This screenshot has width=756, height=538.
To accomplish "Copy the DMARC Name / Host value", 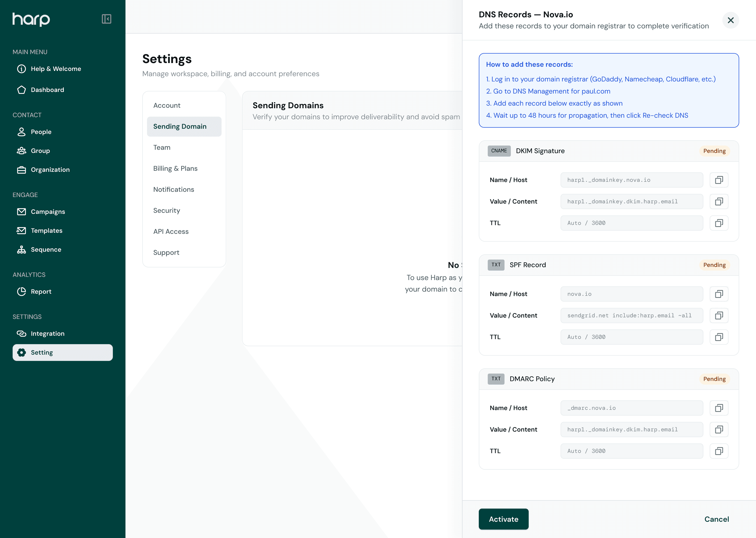I will click(x=719, y=408).
